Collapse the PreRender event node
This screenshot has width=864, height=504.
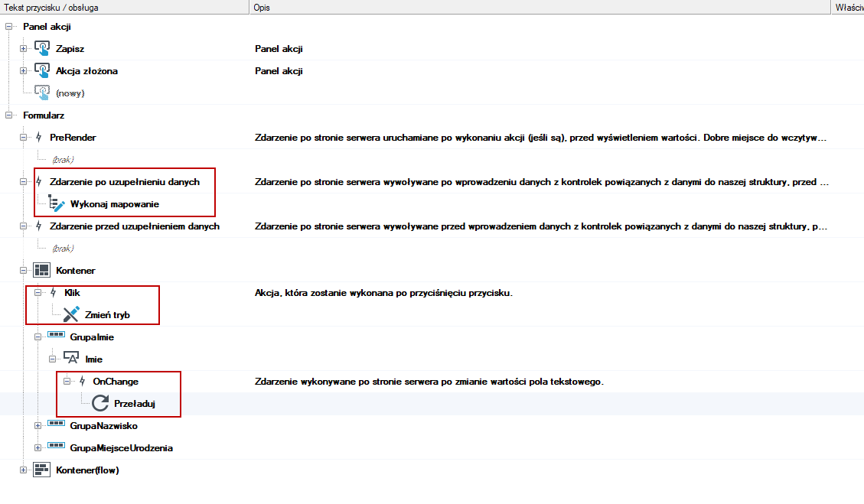23,137
